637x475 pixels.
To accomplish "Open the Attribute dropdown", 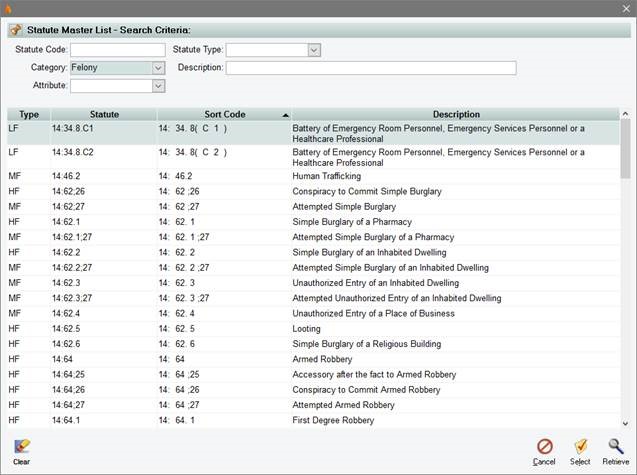I will click(158, 86).
